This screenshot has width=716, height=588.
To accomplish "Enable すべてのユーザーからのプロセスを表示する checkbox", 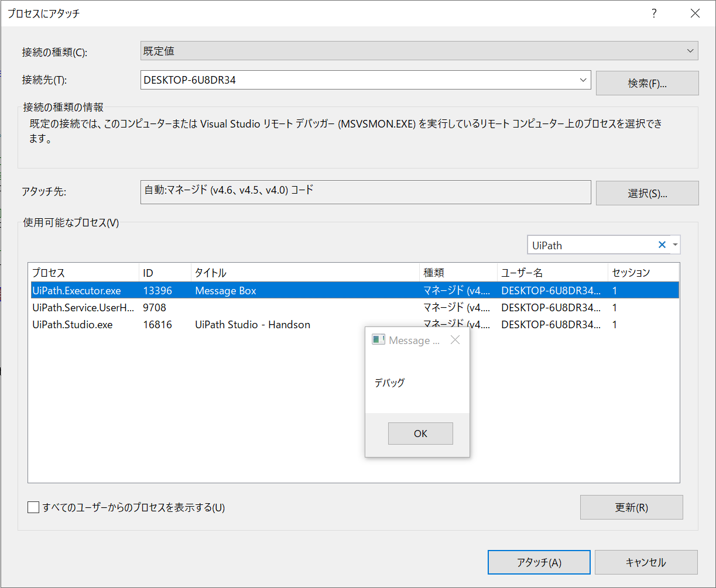I will [33, 507].
